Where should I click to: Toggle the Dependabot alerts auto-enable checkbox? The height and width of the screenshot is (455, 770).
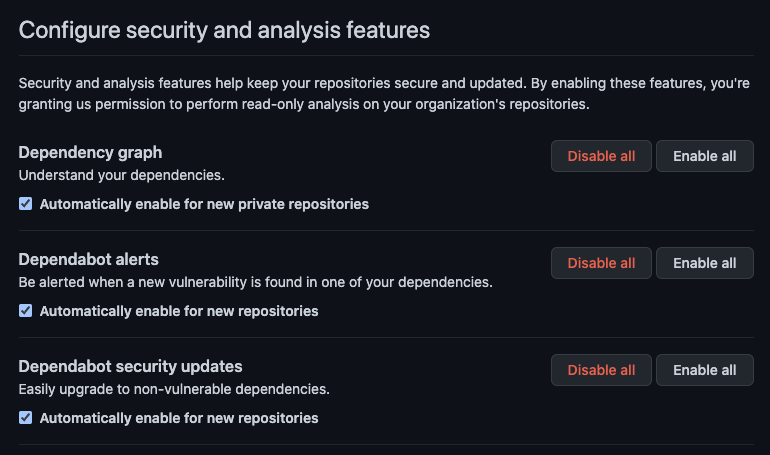(26, 311)
